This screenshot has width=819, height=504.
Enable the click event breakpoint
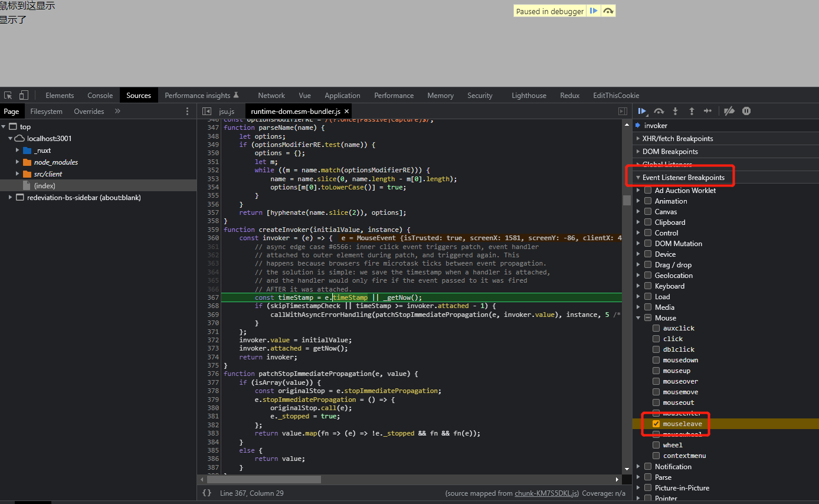656,339
